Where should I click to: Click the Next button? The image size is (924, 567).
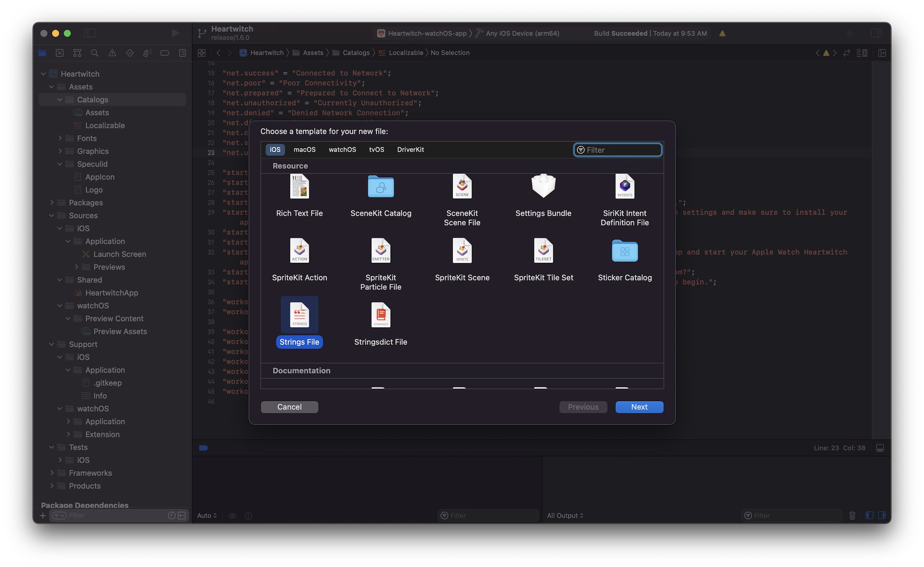point(639,407)
